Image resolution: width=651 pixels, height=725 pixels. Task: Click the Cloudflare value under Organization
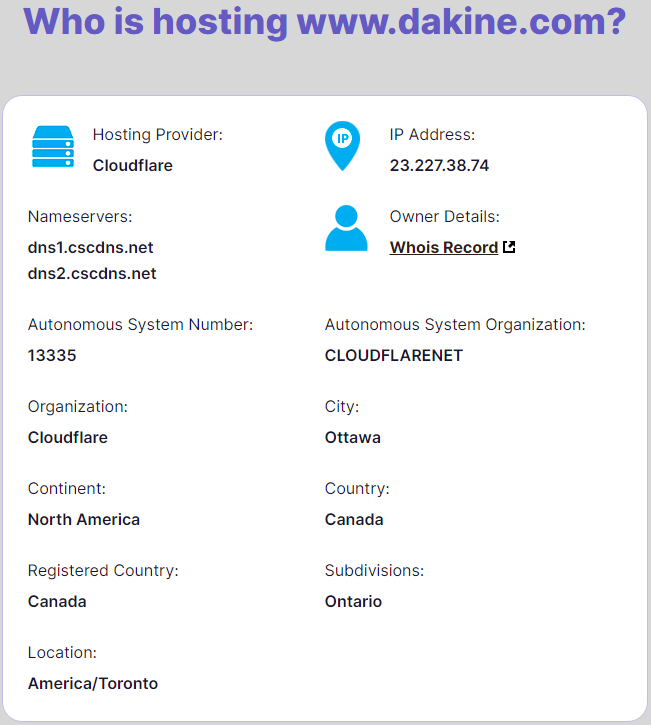[68, 437]
